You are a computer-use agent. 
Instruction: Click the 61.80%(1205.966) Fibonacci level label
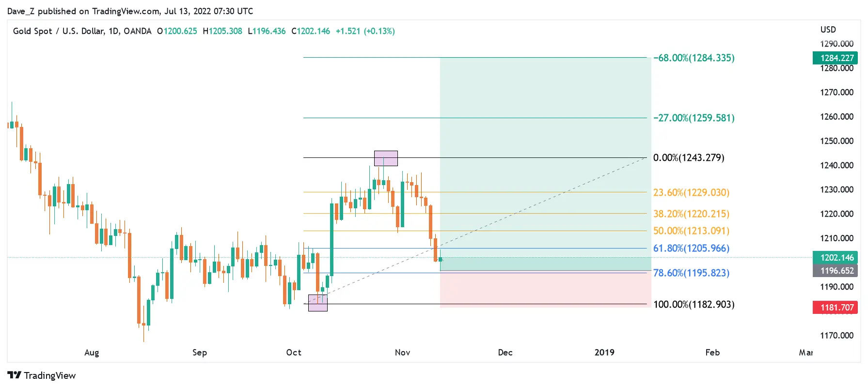[x=691, y=248]
